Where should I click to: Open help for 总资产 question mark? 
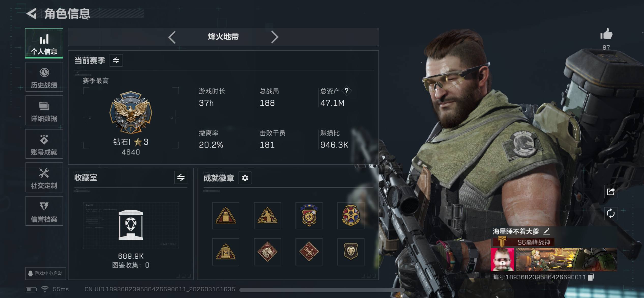[346, 91]
